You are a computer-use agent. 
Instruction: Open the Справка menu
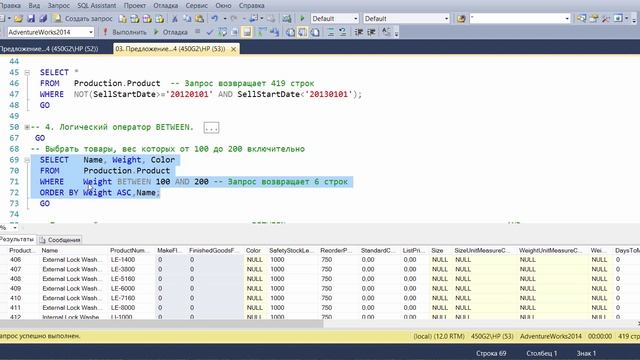[x=251, y=6]
